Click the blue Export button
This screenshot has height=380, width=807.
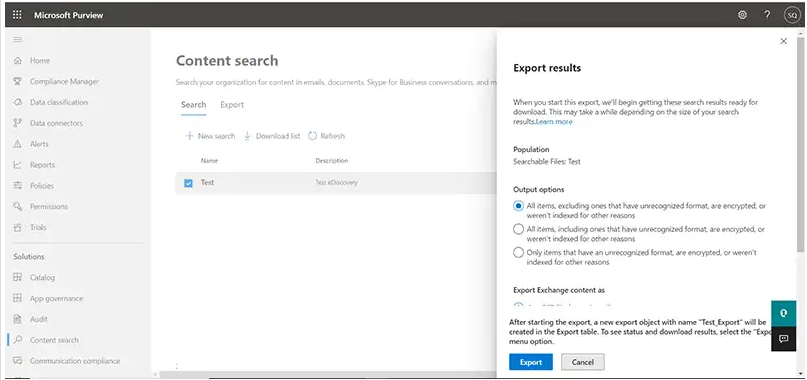(x=531, y=362)
